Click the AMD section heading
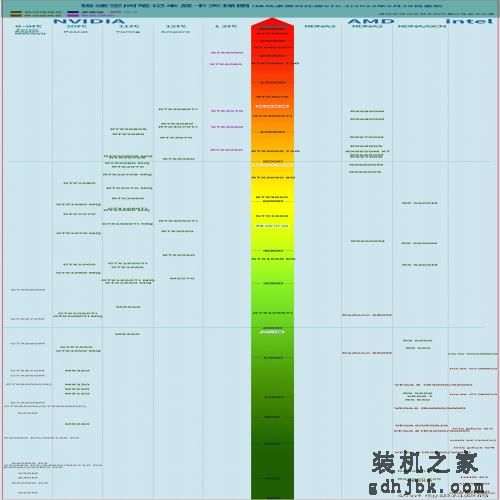Image resolution: width=500 pixels, height=500 pixels. (x=371, y=21)
